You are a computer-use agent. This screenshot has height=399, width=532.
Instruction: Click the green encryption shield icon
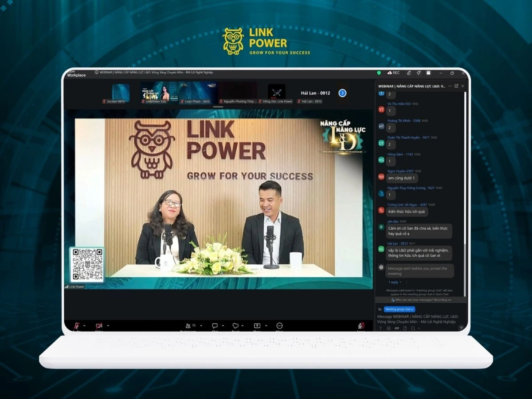(x=379, y=73)
